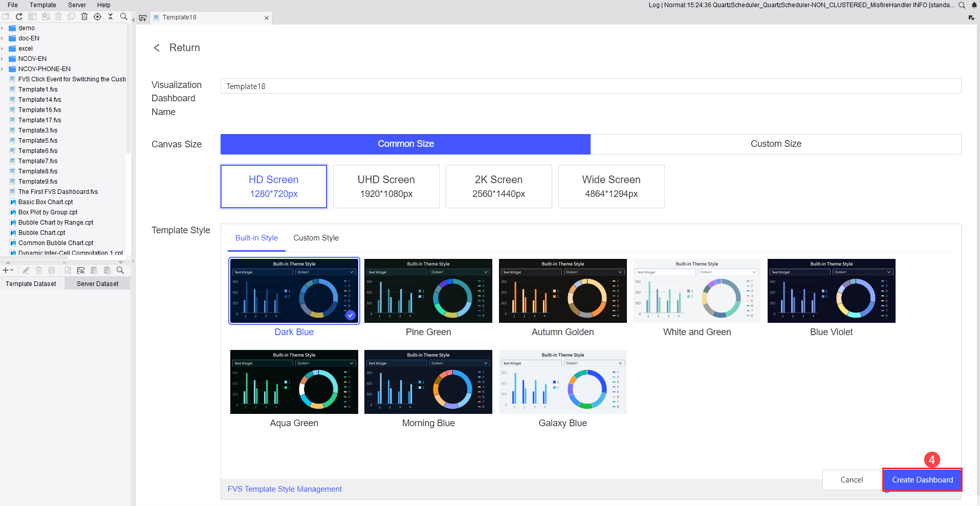This screenshot has width=980, height=506.
Task: Pick the Galaxy Blue theme thumbnail
Action: pos(562,382)
